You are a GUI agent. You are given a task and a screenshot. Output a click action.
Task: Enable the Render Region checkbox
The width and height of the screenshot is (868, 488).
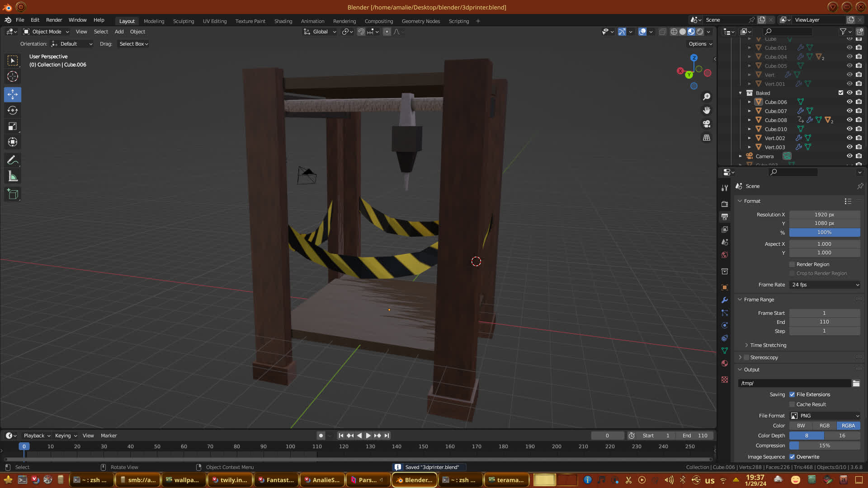tap(792, 264)
